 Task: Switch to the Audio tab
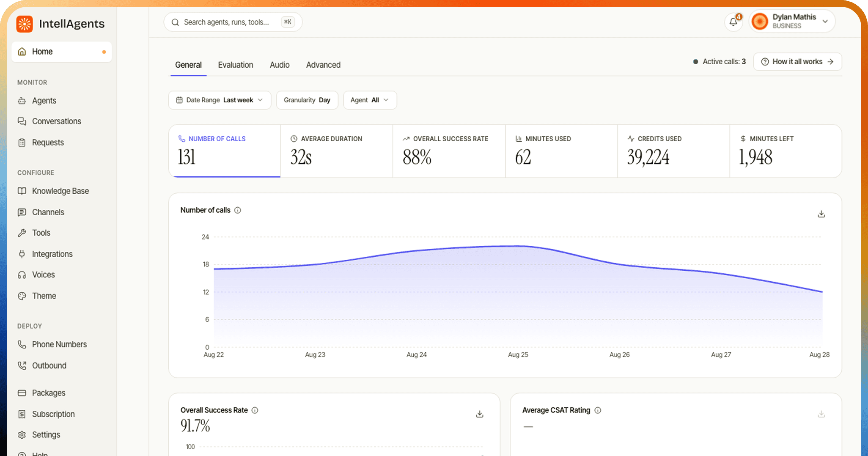pyautogui.click(x=280, y=65)
